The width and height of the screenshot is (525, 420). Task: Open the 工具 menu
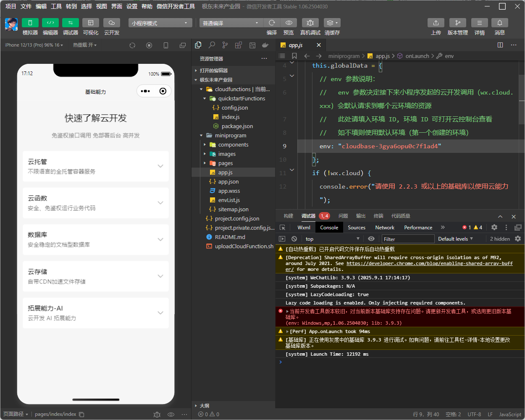[x=56, y=6]
